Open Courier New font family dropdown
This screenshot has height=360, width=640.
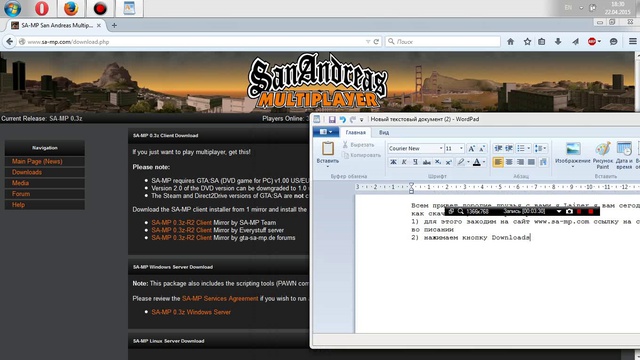pyautogui.click(x=441, y=149)
